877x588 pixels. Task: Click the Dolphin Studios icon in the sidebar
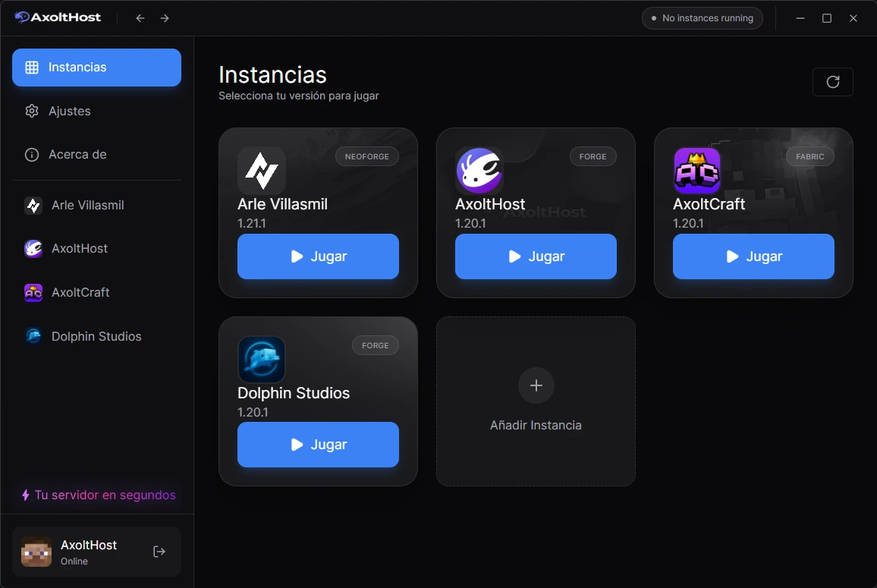tap(33, 336)
